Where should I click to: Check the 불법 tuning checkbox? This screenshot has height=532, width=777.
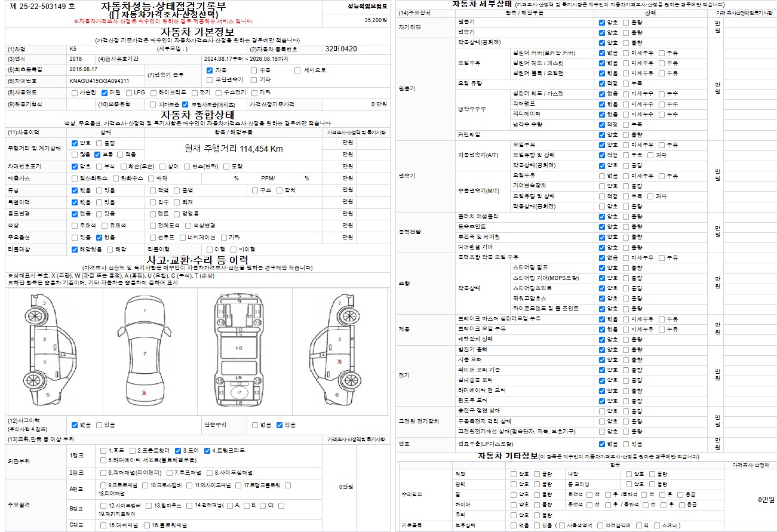(177, 190)
